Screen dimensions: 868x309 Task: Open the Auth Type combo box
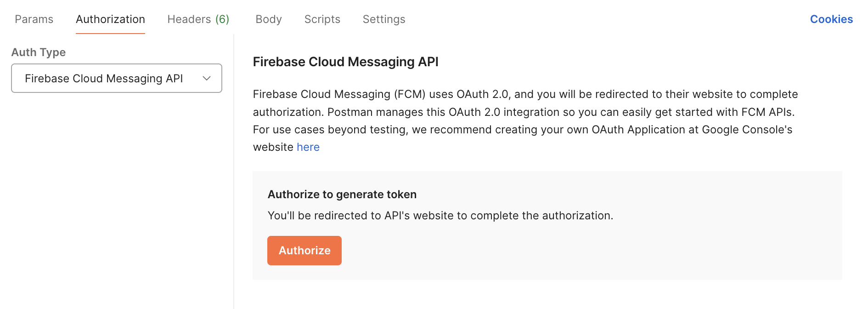(117, 78)
